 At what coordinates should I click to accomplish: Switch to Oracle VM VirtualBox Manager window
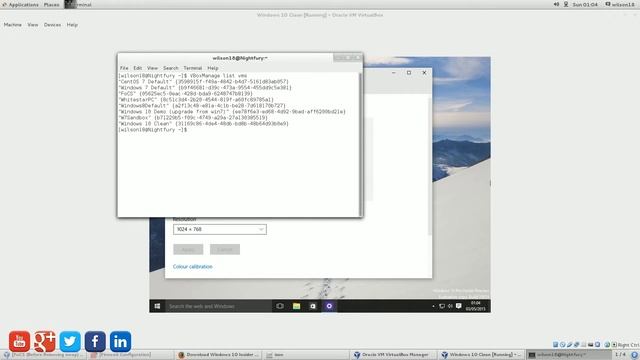tap(392, 355)
